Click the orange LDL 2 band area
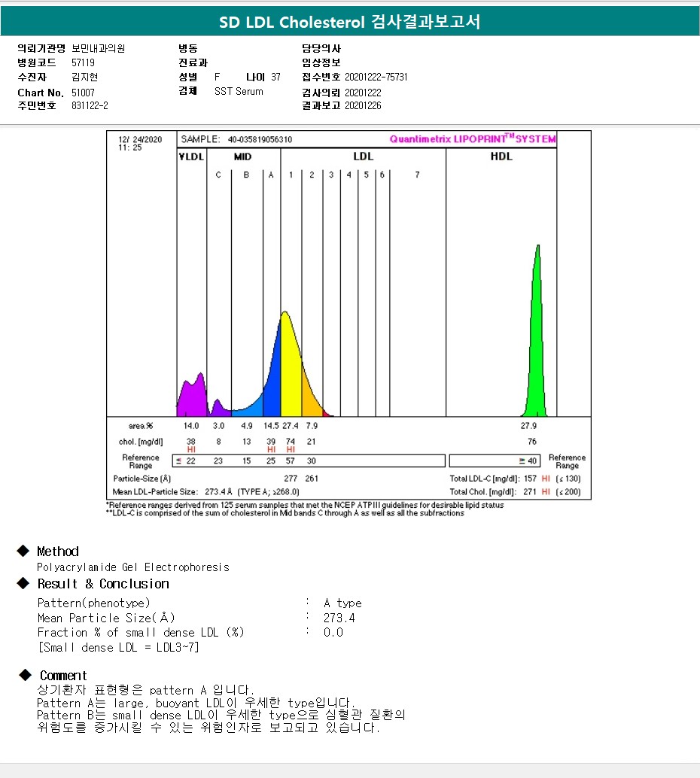 [x=311, y=397]
